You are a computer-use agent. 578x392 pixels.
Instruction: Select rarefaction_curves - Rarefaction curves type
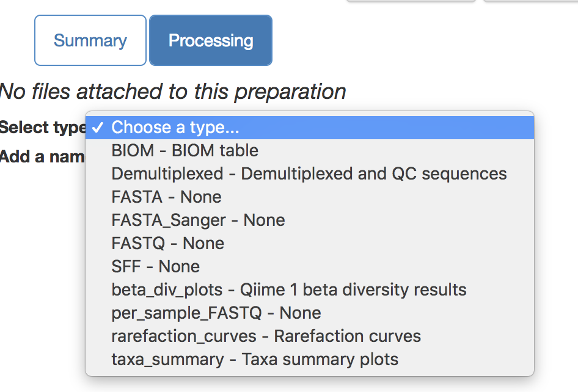click(266, 336)
